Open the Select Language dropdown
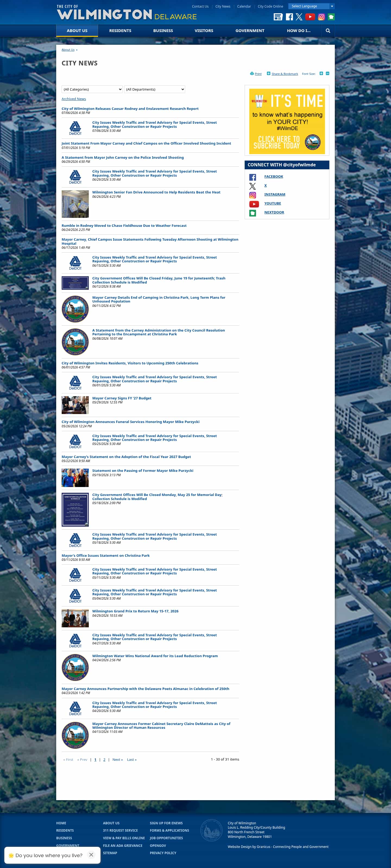 [x=311, y=6]
